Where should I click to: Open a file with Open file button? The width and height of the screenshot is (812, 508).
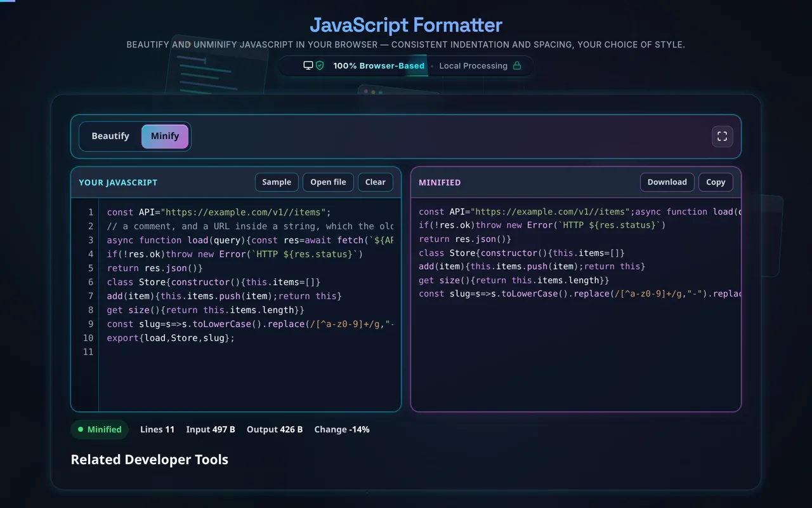328,182
